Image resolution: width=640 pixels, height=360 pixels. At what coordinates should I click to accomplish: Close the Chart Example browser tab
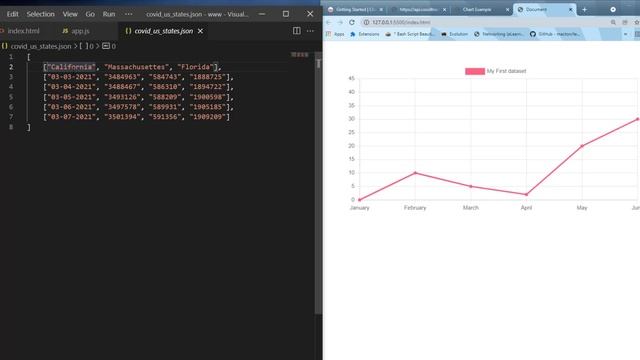coord(507,9)
